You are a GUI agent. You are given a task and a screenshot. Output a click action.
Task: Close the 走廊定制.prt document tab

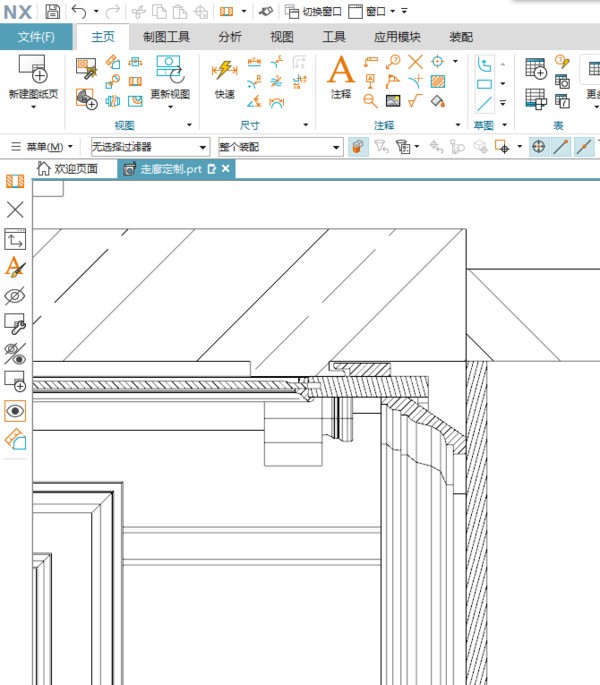click(226, 169)
